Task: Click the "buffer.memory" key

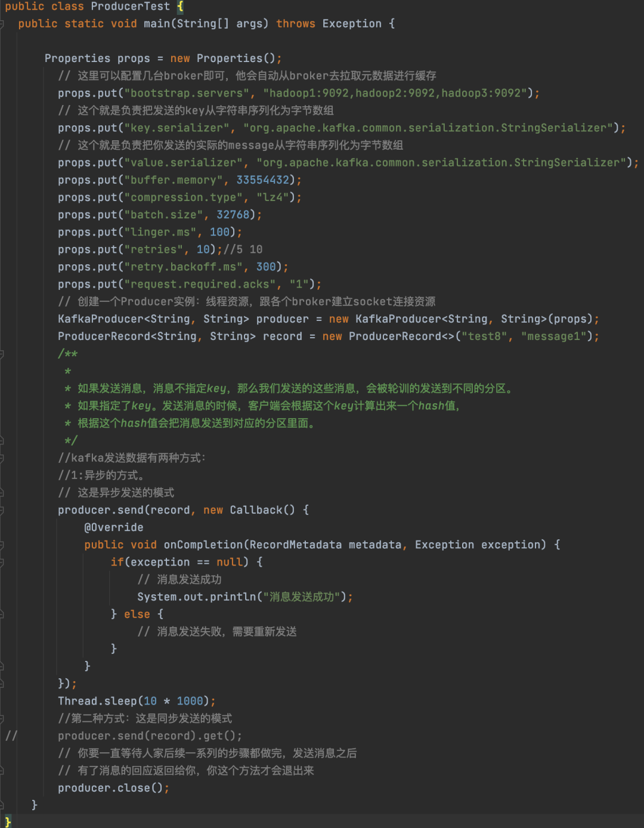Action: [174, 180]
